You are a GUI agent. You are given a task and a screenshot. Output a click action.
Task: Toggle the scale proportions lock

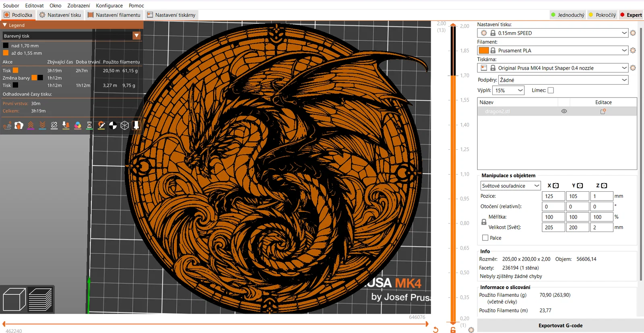[x=484, y=222]
